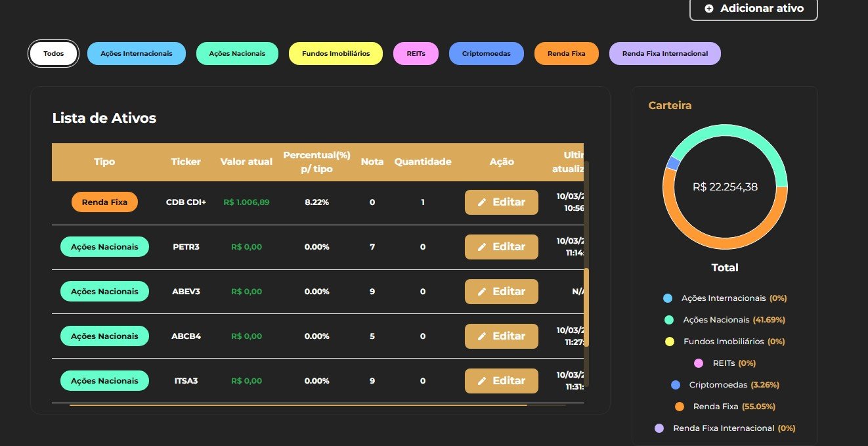Click the horizontal scrollbar under the table
Image resolution: width=868 pixels, height=446 pixels.
298,405
